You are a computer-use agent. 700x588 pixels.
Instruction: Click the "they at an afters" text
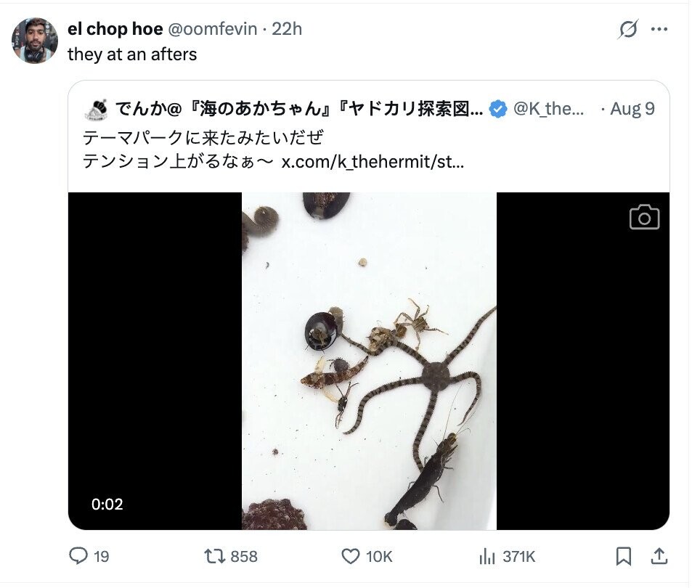click(132, 54)
